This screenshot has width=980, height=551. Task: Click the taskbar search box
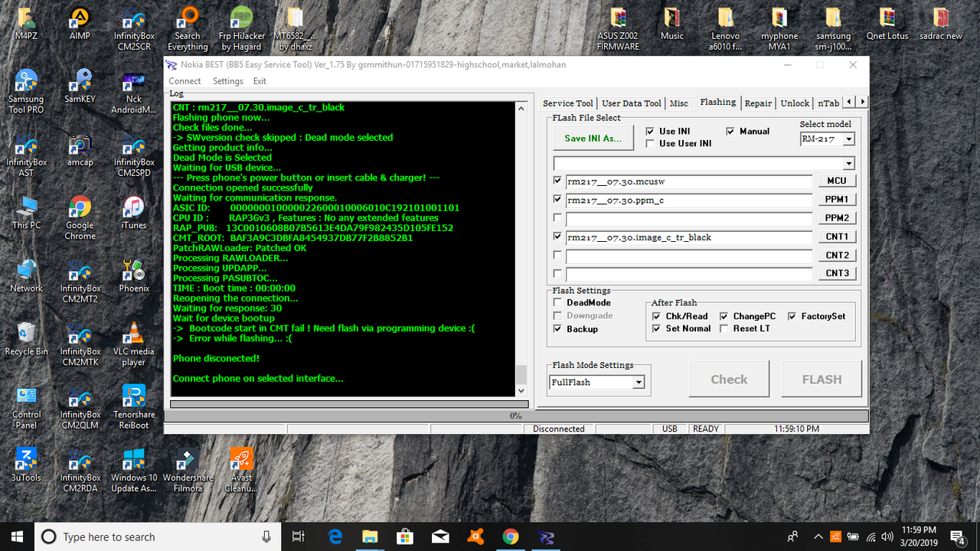click(158, 536)
